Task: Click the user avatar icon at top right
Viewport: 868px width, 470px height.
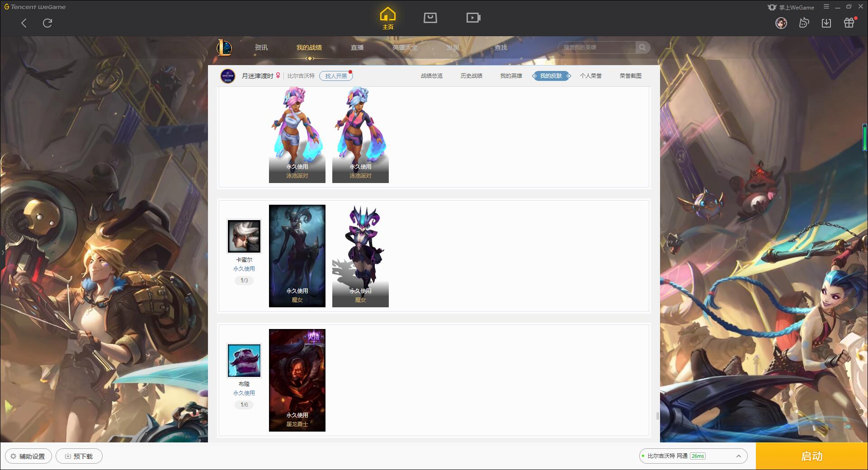Action: point(781,23)
